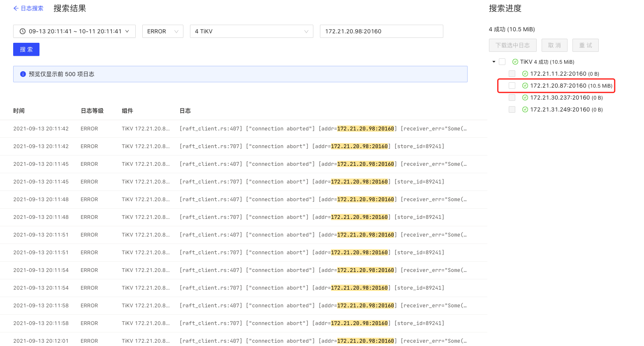Collapse the TiKV tree node arrow

(494, 62)
